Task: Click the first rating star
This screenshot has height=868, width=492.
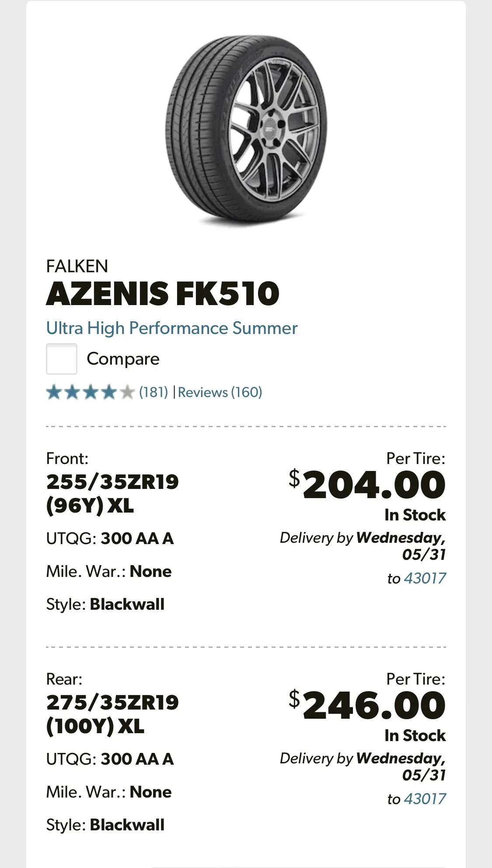Action: coord(54,393)
